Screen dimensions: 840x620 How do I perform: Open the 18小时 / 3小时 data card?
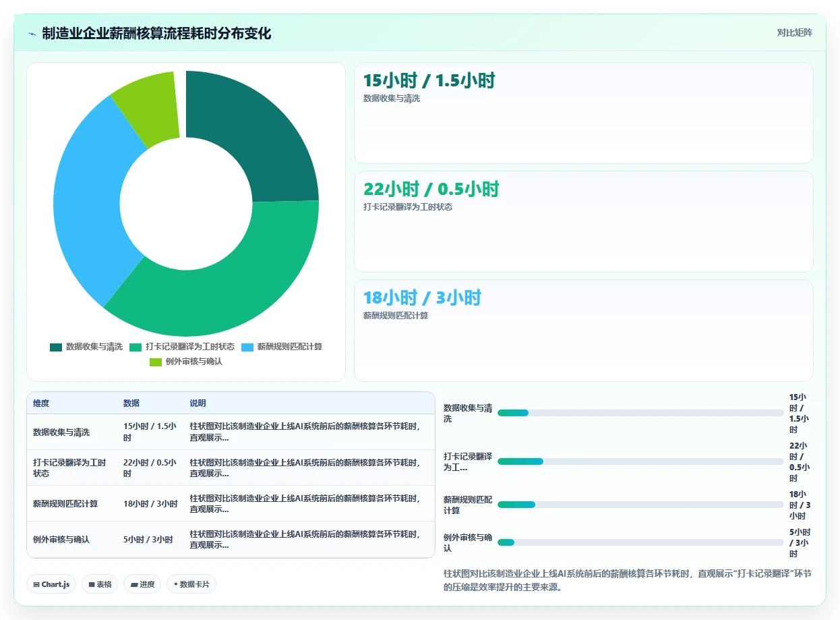tap(584, 331)
